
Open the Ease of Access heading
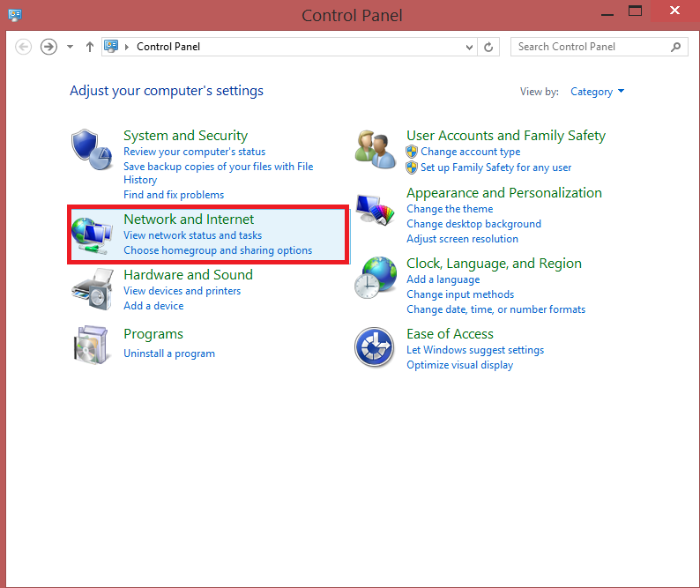pos(450,334)
